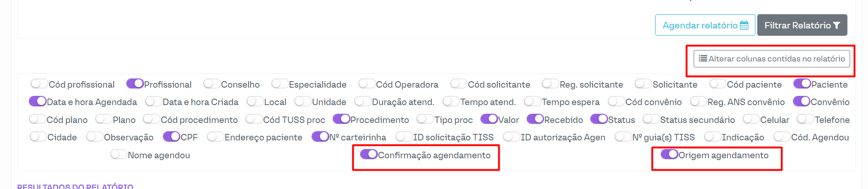Enable the Telefone column toggle
This screenshot has height=189, width=868.
click(x=805, y=119)
